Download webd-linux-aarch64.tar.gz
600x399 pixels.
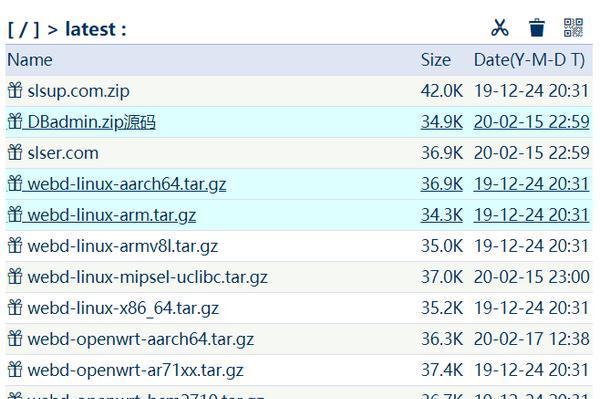click(x=127, y=184)
